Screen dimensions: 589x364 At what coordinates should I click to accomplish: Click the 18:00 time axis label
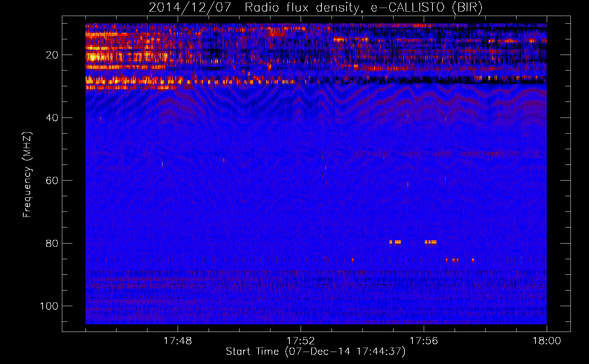coord(547,341)
